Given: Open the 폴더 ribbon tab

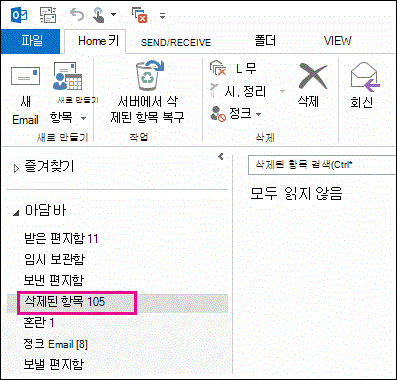Looking at the screenshot, I should pyautogui.click(x=265, y=41).
